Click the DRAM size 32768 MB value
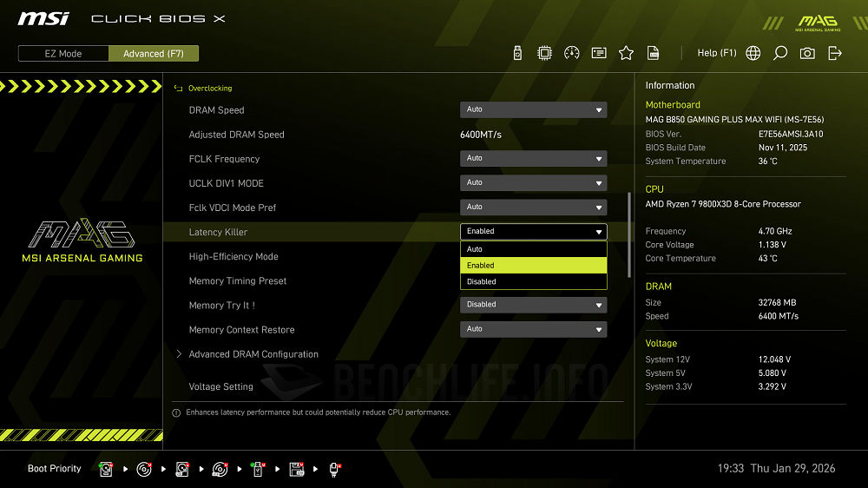The height and width of the screenshot is (488, 868). click(777, 302)
